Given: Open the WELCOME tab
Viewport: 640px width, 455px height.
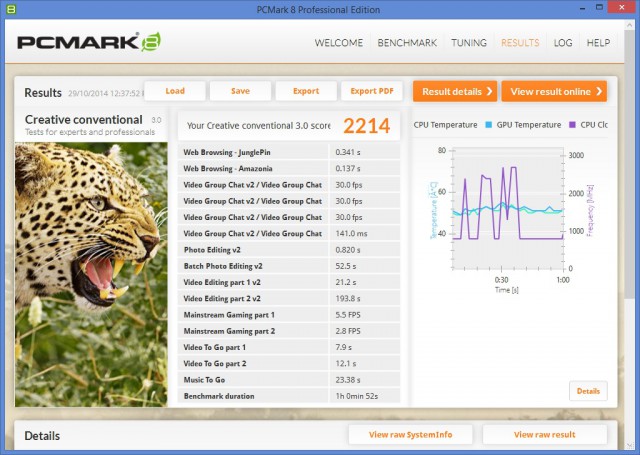Looking at the screenshot, I should click(338, 43).
